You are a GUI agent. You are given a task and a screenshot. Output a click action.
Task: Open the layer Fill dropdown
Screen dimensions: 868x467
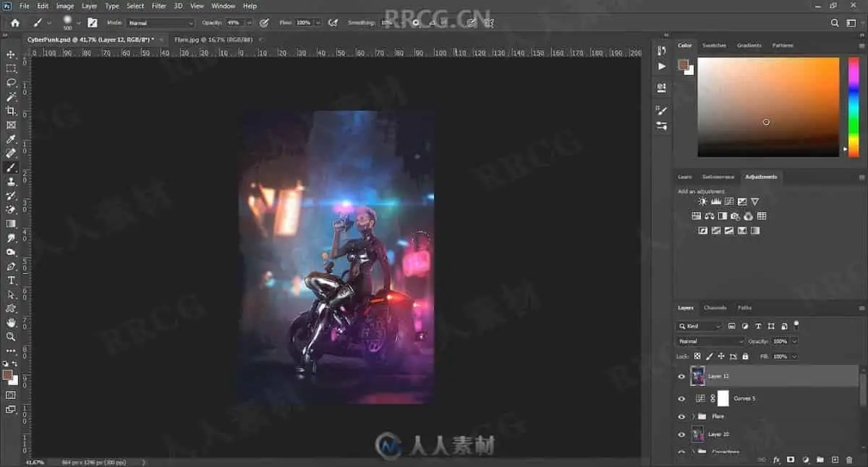(x=794, y=356)
